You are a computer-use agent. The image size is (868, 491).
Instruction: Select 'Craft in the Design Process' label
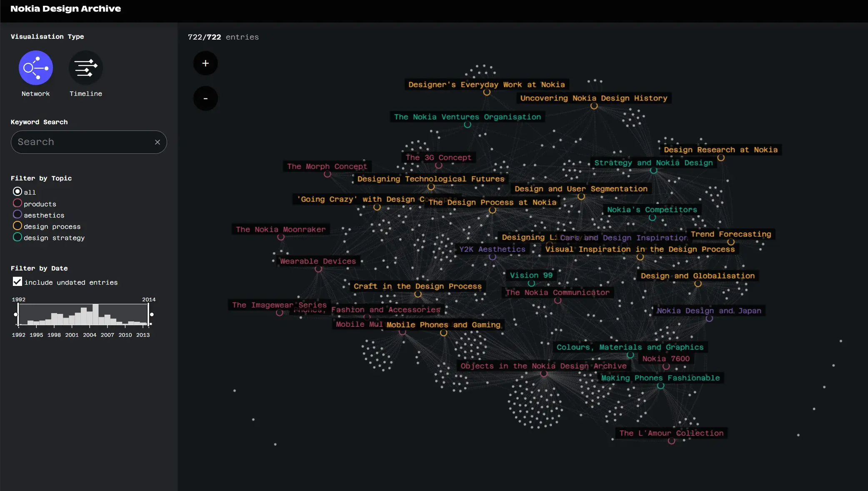(418, 286)
